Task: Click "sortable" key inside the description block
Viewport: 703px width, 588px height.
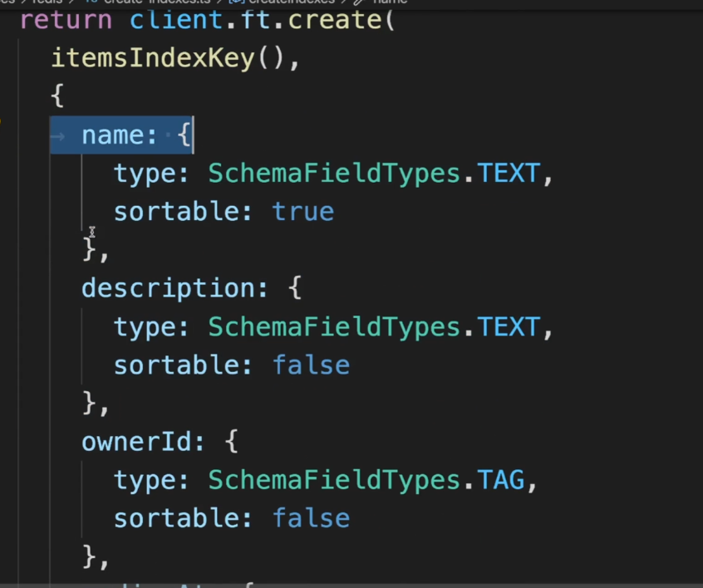Action: (x=177, y=365)
